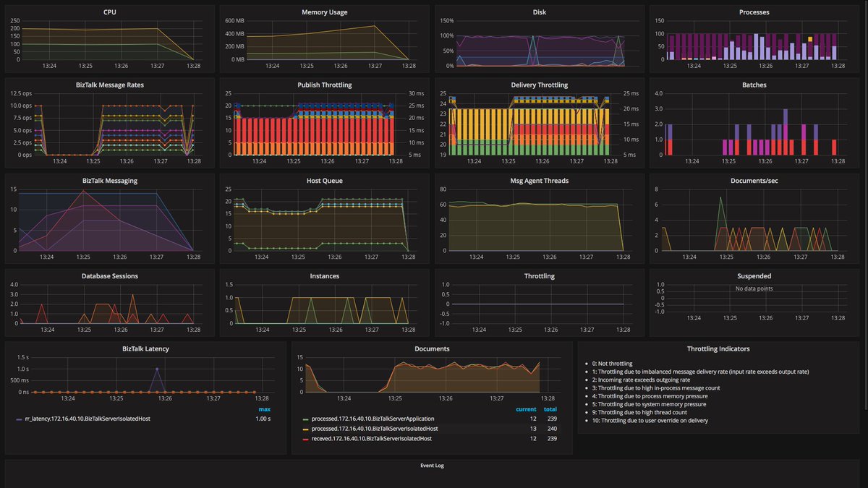868x488 pixels.
Task: Click the red peak in BizTalk Messaging graph
Action: (83, 191)
